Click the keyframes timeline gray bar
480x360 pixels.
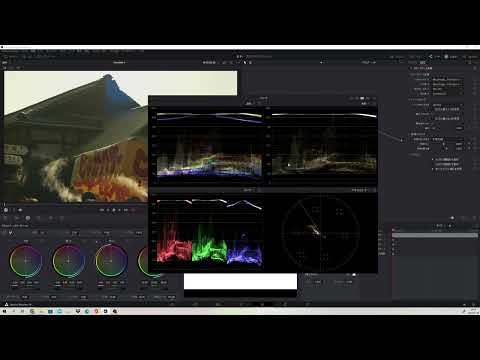click(x=435, y=235)
